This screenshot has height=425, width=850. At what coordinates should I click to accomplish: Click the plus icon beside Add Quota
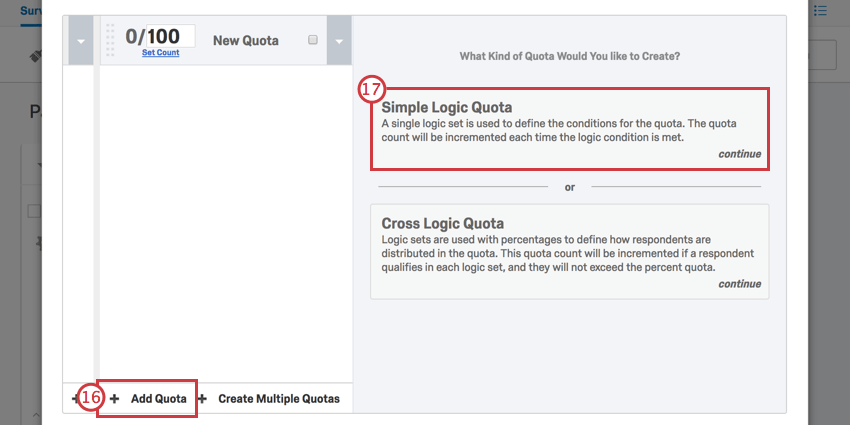click(114, 398)
